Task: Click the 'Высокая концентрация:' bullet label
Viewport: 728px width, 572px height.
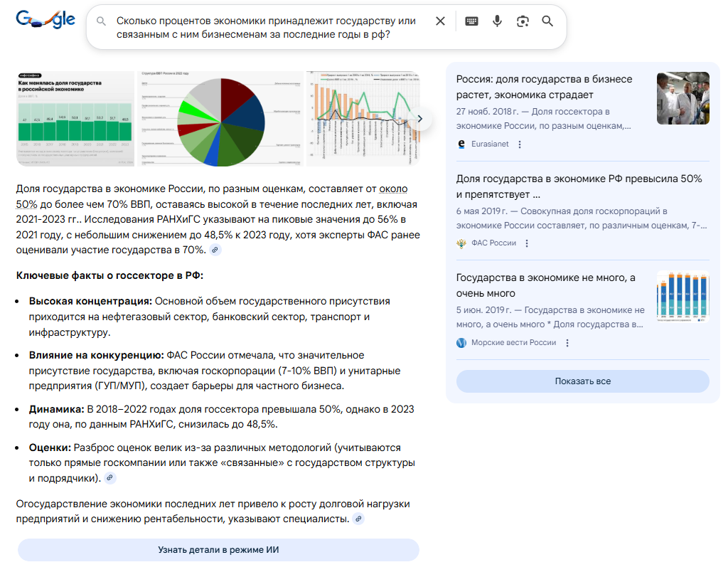Action: point(90,301)
